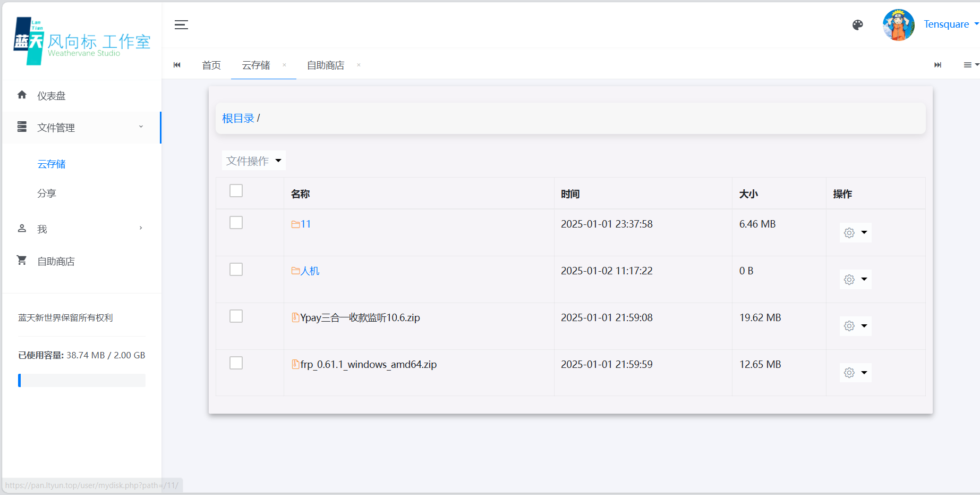Click the frp_0.61.1_windows_amd64.zip file name
Screen dimensions: 980x495
tap(369, 364)
